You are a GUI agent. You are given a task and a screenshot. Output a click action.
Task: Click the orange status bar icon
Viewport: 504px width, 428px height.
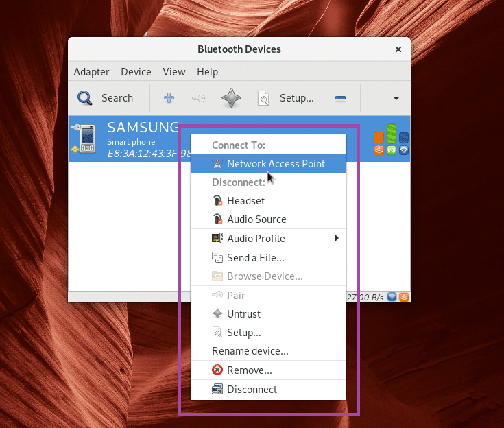[404, 297]
